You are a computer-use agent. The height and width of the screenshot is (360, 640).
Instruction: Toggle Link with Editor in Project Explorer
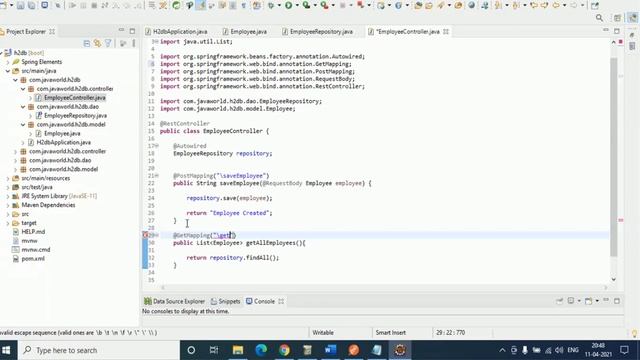[97, 43]
